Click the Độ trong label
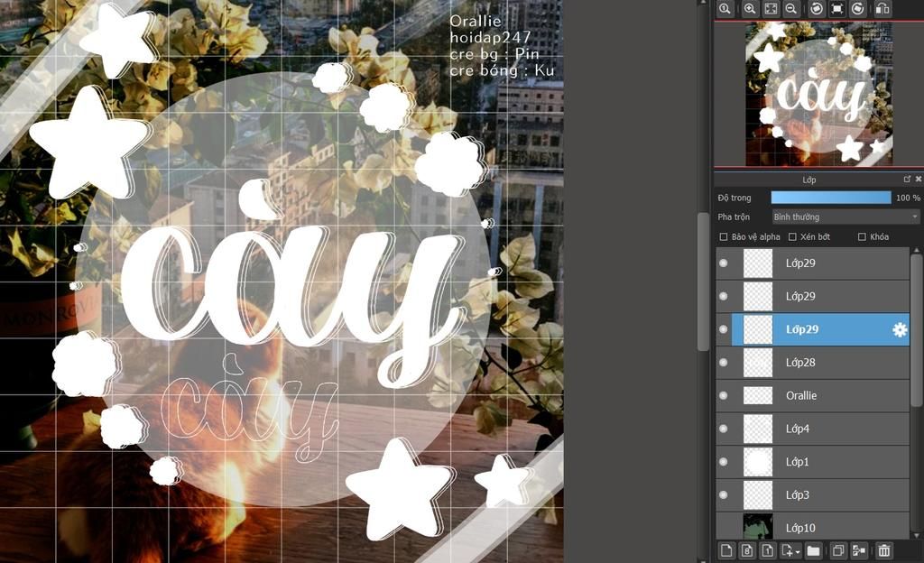This screenshot has height=563, width=924. click(735, 198)
